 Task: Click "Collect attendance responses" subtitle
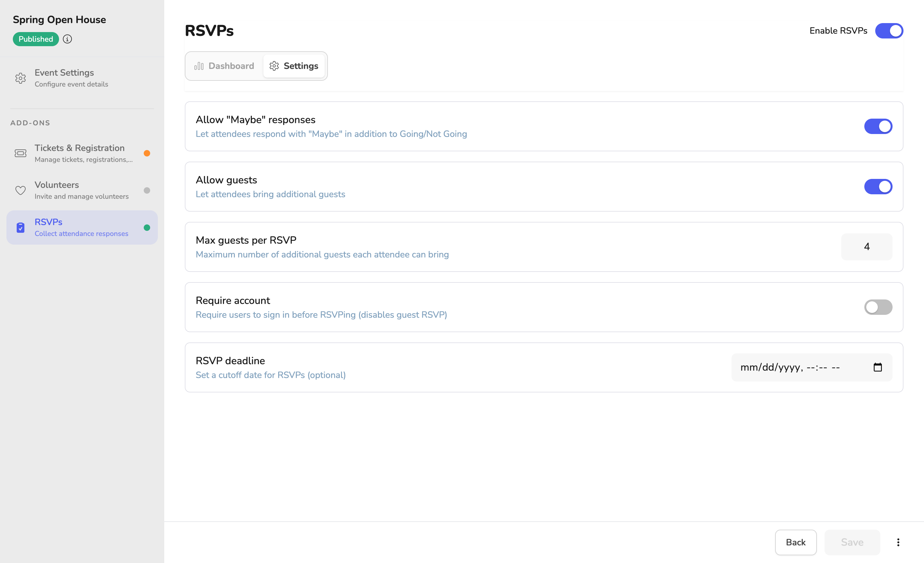(x=81, y=233)
